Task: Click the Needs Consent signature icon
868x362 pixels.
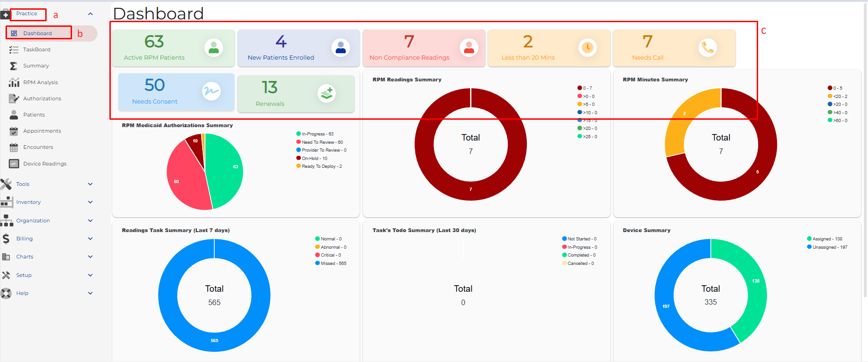Action: click(211, 91)
